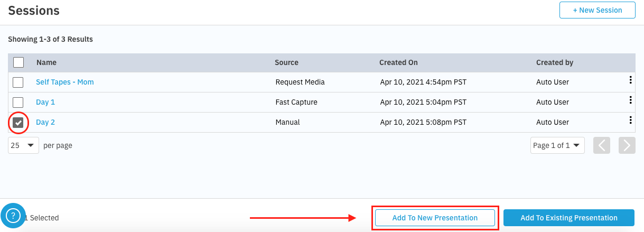
Task: Go to the previous page arrow
Action: [x=602, y=145]
